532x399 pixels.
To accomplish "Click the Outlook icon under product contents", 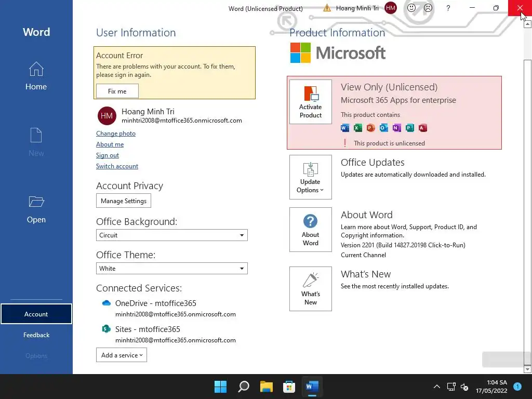I will pos(384,128).
